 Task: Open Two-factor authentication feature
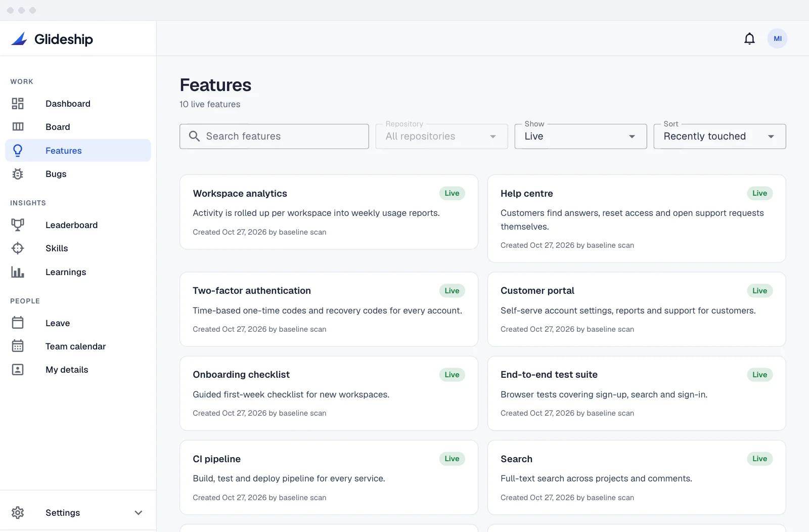point(329,309)
